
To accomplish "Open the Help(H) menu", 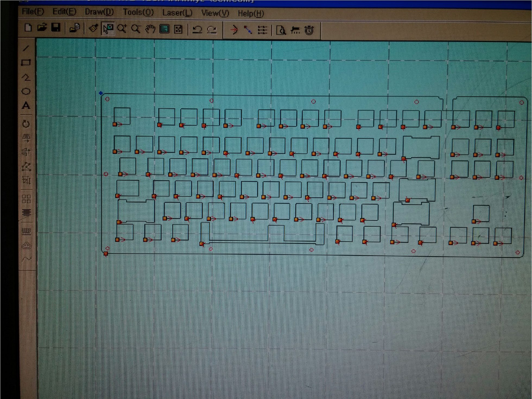I will (251, 13).
